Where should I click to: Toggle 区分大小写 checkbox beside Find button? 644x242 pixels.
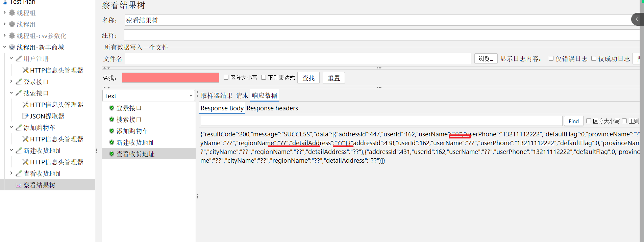tap(589, 121)
